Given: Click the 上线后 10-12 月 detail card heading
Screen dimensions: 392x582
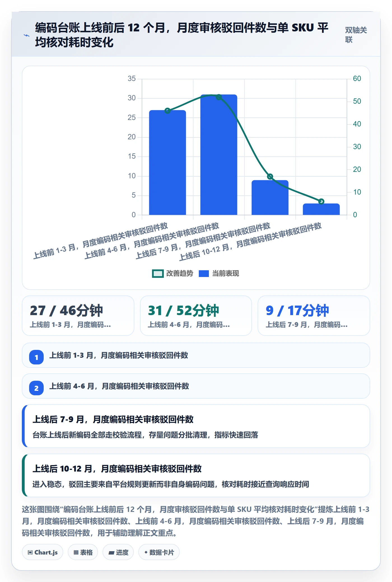Looking at the screenshot, I should click(x=117, y=469).
